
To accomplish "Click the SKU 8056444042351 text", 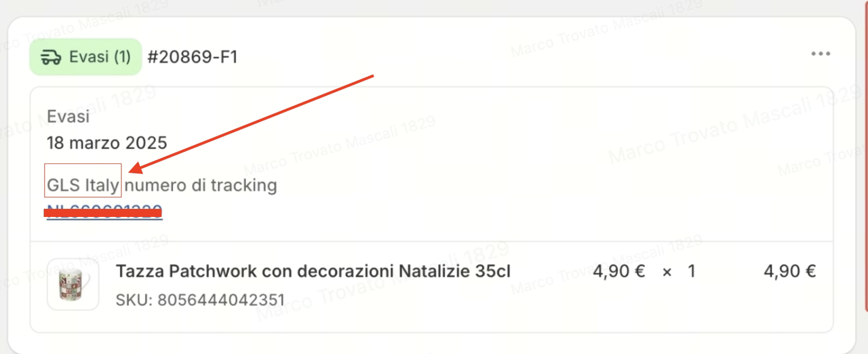I will click(x=200, y=299).
